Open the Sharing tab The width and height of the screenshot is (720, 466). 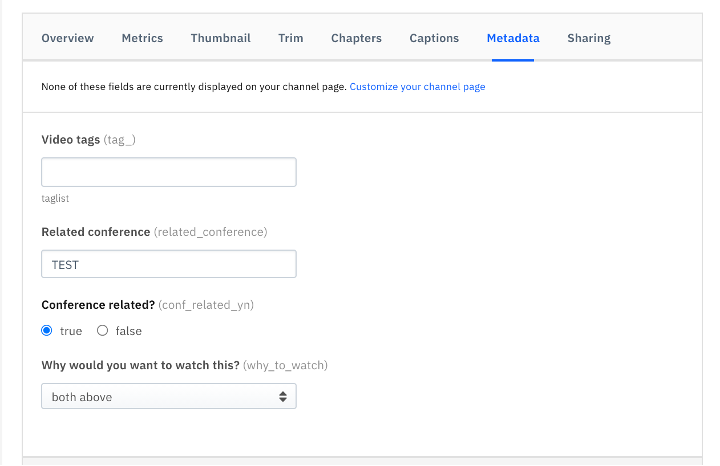pyautogui.click(x=589, y=38)
